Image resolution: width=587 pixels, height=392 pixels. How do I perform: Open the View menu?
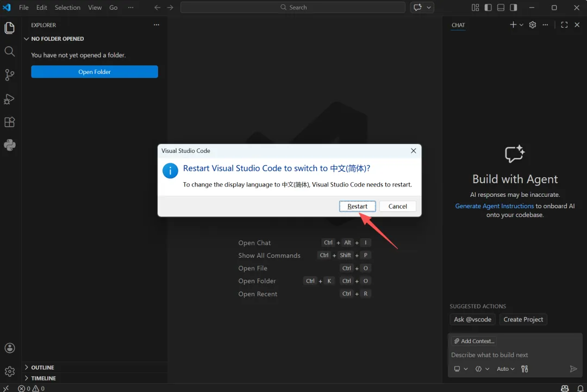95,8
